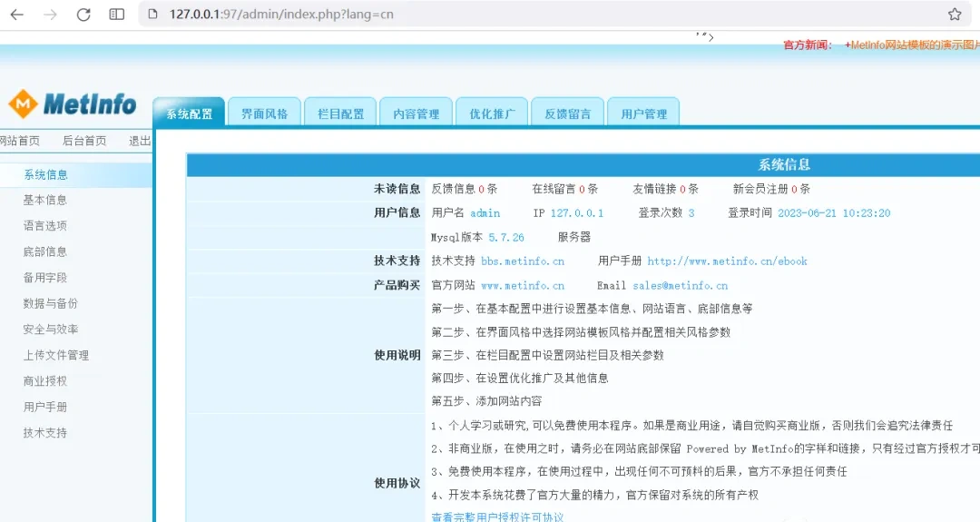Open 语言选项 in the sidebar
This screenshot has height=522, width=980.
45,226
